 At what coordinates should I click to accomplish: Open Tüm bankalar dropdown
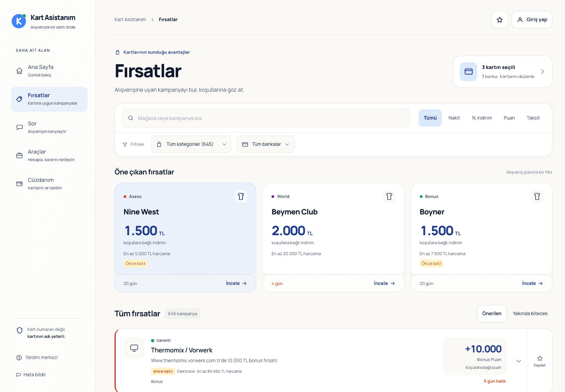coord(266,144)
